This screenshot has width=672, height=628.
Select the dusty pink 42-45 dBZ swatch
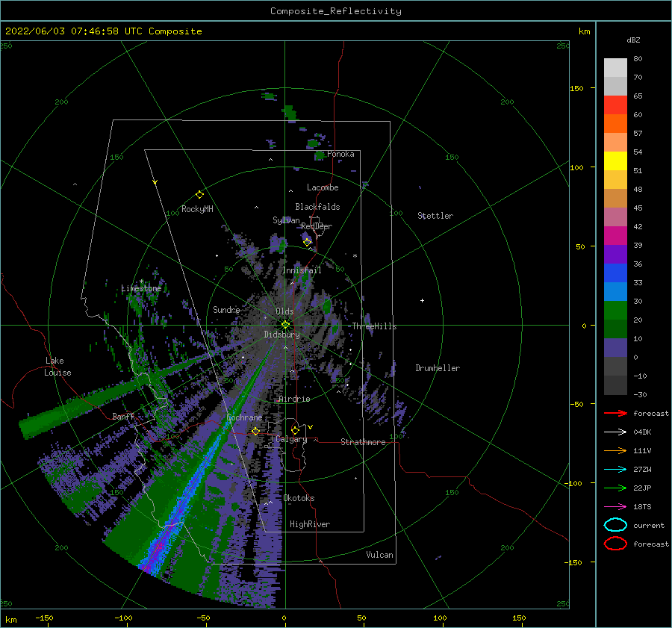615,217
